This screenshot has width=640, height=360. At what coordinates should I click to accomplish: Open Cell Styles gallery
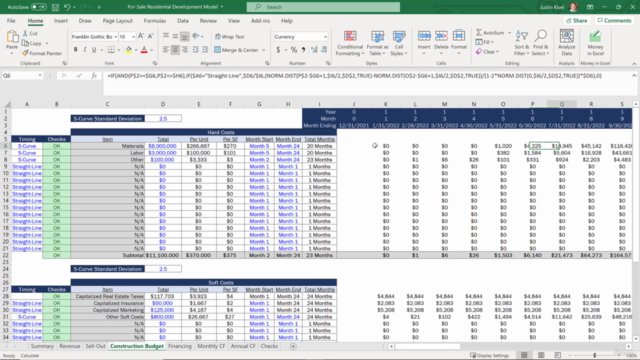(399, 43)
